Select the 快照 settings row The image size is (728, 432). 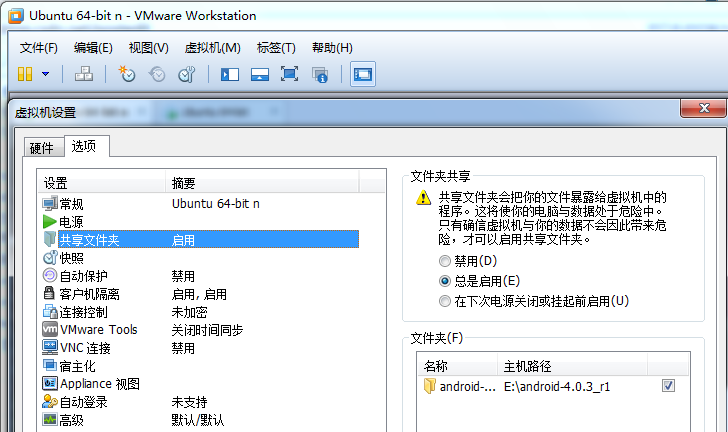pos(200,258)
